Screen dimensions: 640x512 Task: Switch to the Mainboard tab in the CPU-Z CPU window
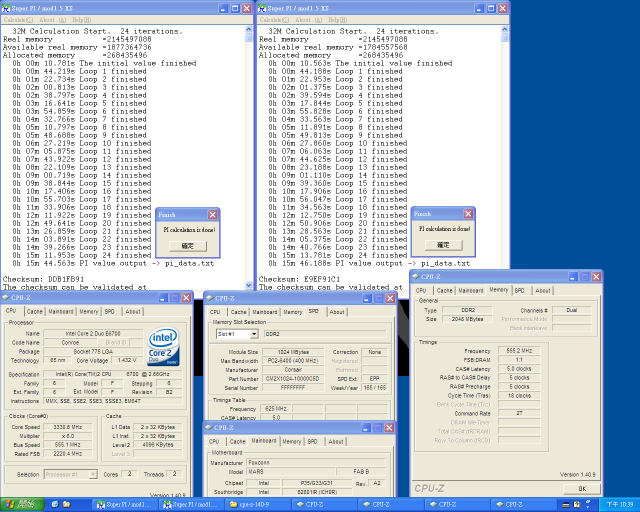61,312
